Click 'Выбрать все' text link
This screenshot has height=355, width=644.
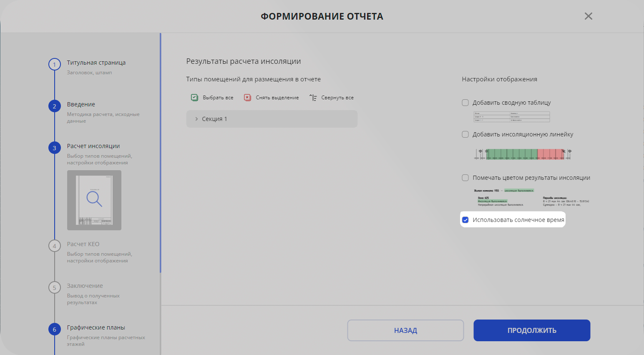(x=218, y=98)
